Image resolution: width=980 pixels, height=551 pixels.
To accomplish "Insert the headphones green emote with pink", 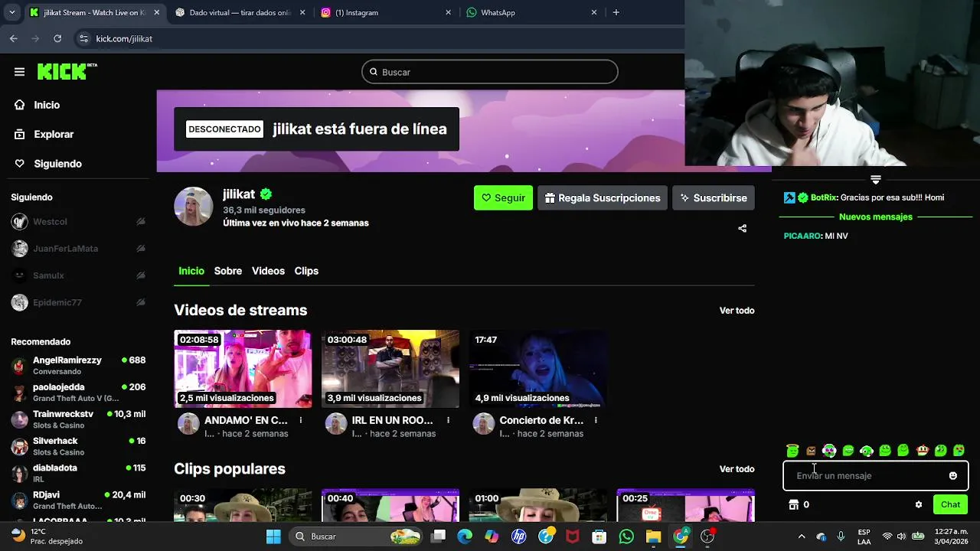I will coord(829,451).
